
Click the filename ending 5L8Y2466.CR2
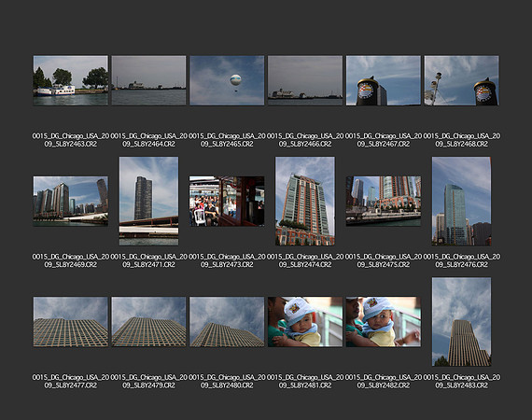(305, 140)
